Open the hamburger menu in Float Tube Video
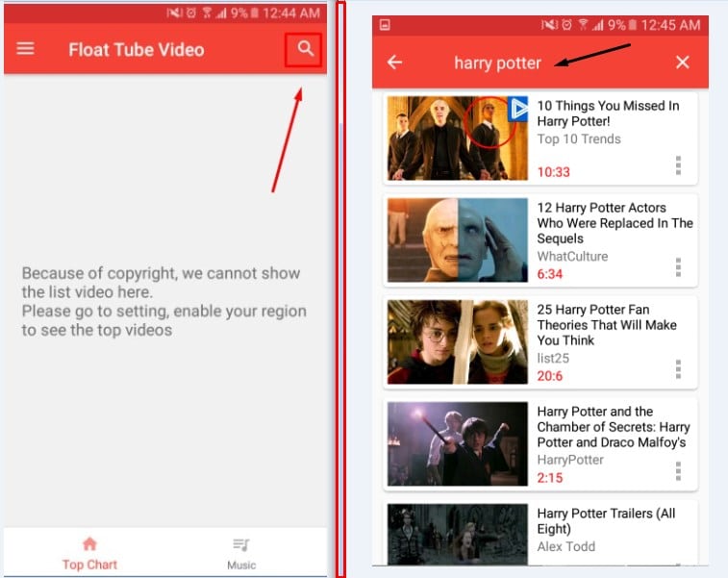The image size is (728, 578). [26, 48]
